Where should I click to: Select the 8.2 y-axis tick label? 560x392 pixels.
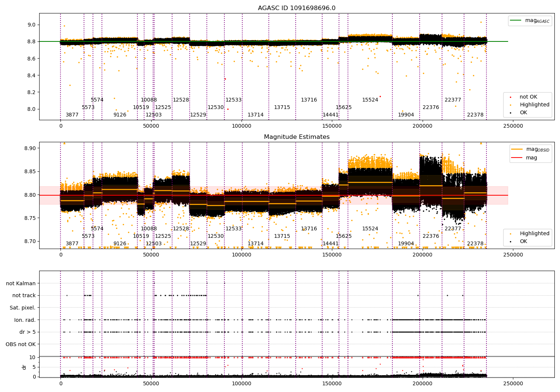point(31,92)
